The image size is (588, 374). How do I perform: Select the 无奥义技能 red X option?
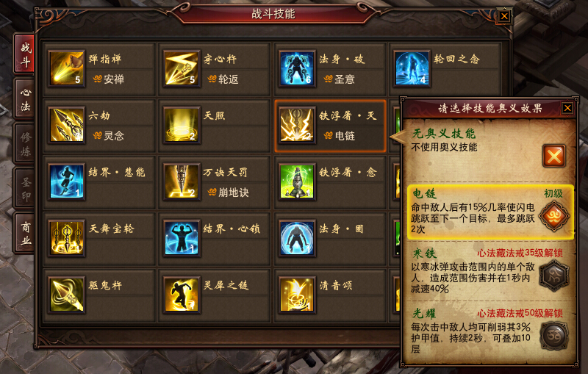click(x=553, y=156)
